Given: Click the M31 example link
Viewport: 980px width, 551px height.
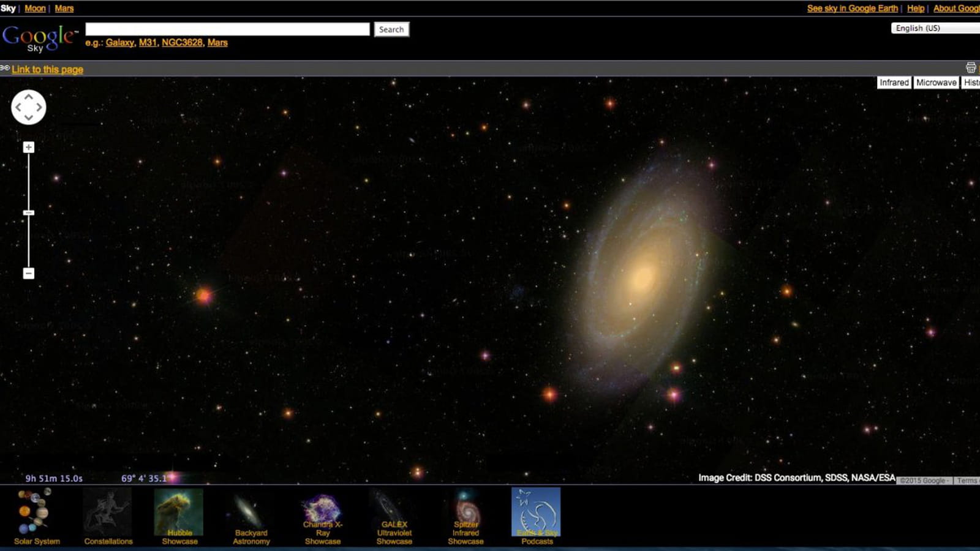Looking at the screenshot, I should pyautogui.click(x=148, y=43).
